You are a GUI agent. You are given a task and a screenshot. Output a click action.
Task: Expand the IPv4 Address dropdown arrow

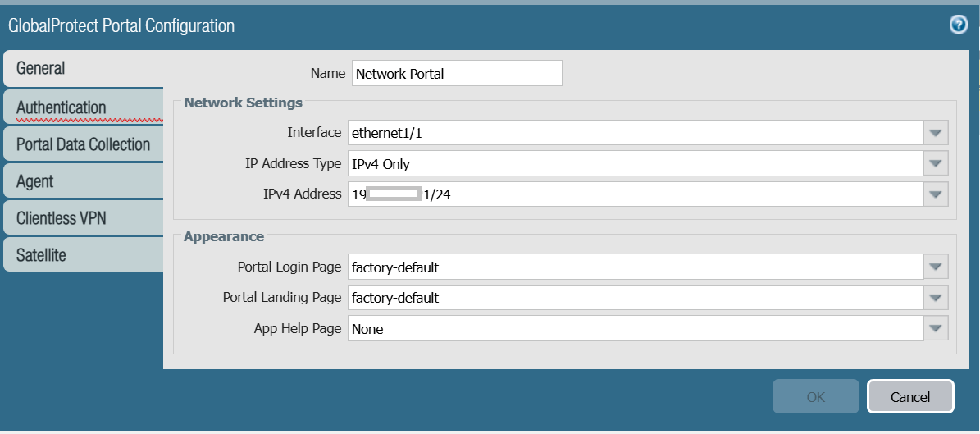pyautogui.click(x=936, y=194)
